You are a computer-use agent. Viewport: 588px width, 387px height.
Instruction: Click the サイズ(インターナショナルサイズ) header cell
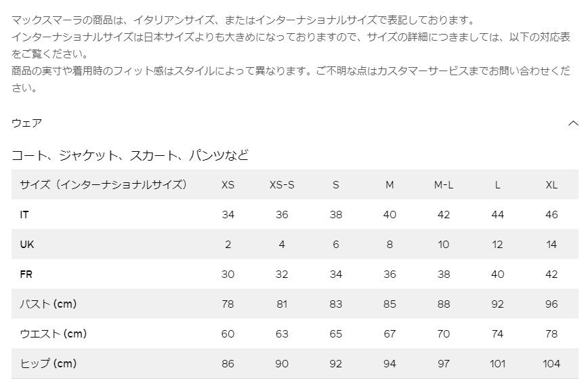(x=104, y=184)
